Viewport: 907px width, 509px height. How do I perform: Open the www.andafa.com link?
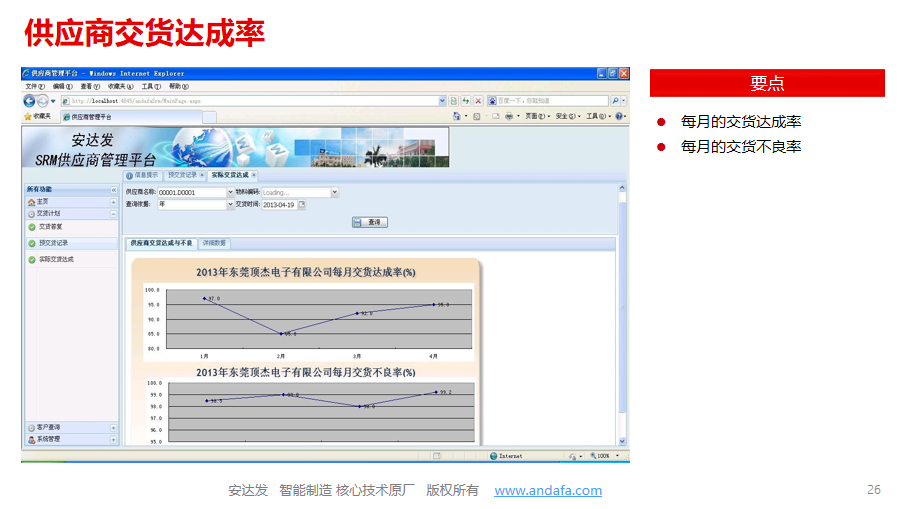pyautogui.click(x=548, y=490)
